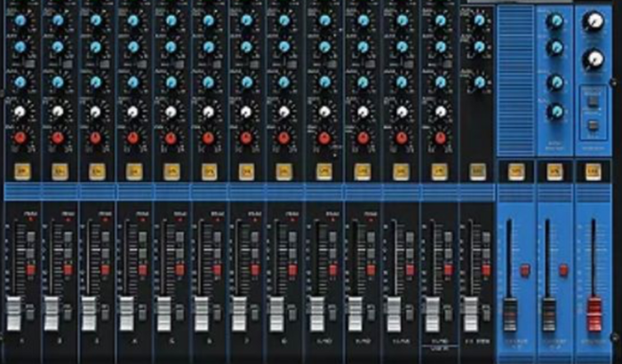Click the channel 1 fader handle
This screenshot has height=364, width=622.
(14, 313)
